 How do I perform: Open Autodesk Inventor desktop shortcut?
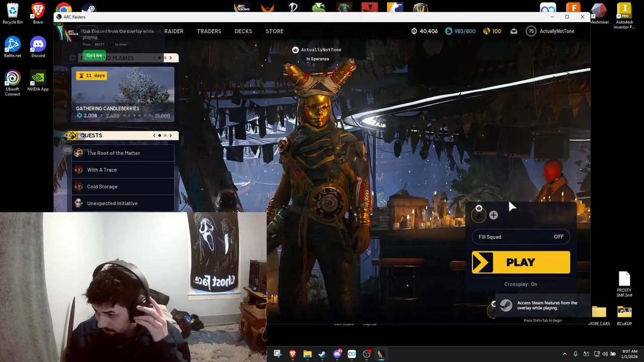624,16
